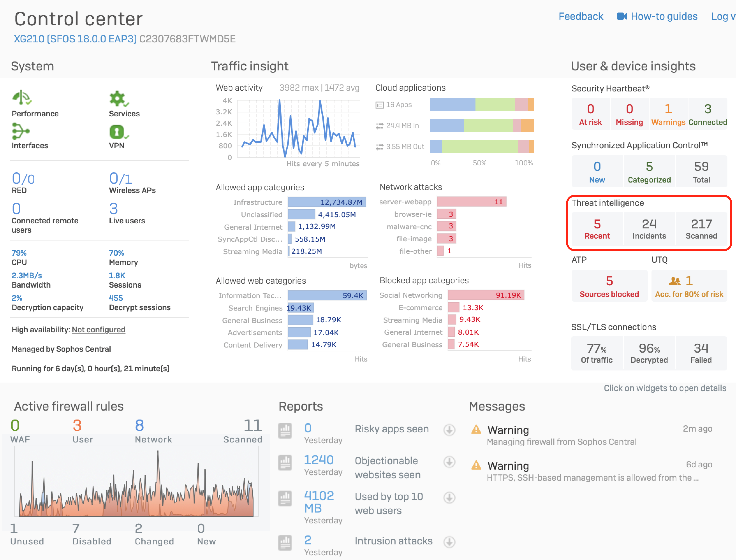Open the ATP Sources blocked widget
This screenshot has width=736, height=560.
pyautogui.click(x=609, y=286)
